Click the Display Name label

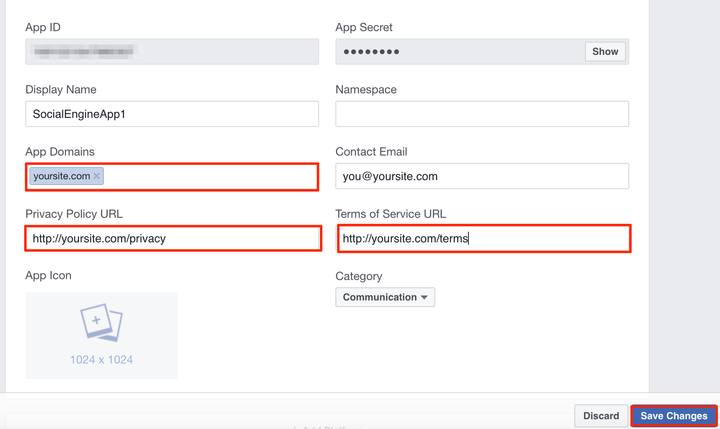(x=61, y=90)
